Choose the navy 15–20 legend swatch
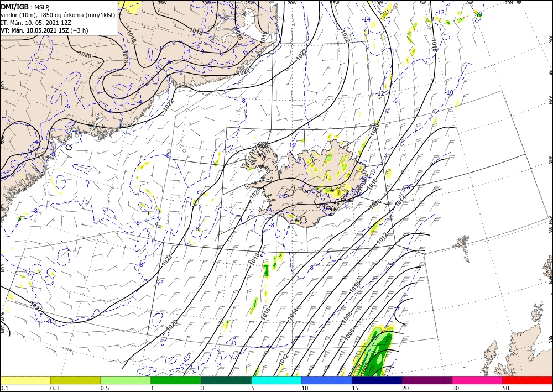 377,380
